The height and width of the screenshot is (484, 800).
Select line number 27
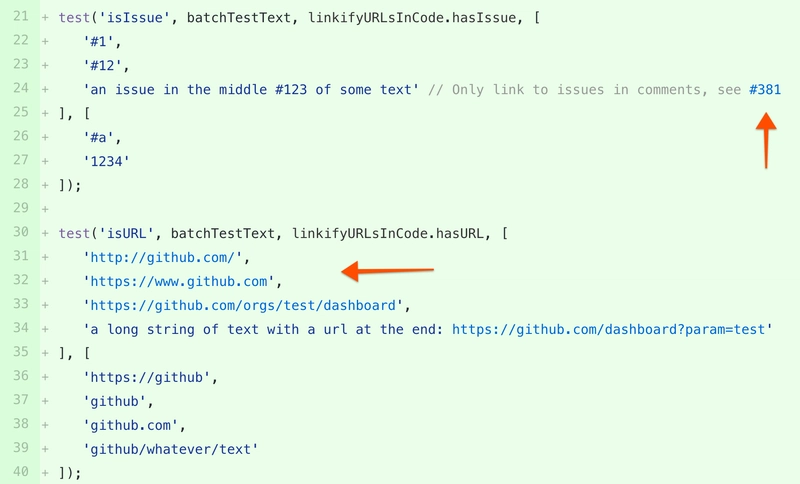[x=20, y=162]
